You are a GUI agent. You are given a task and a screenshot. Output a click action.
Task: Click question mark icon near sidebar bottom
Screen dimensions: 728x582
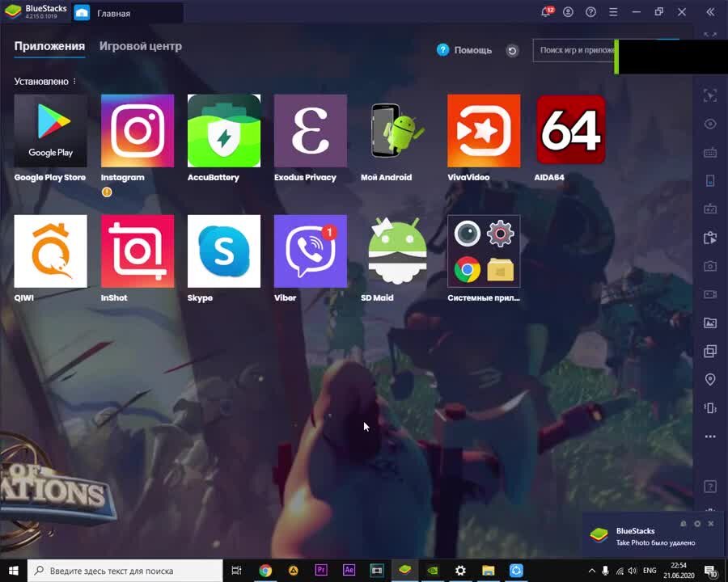(x=710, y=487)
